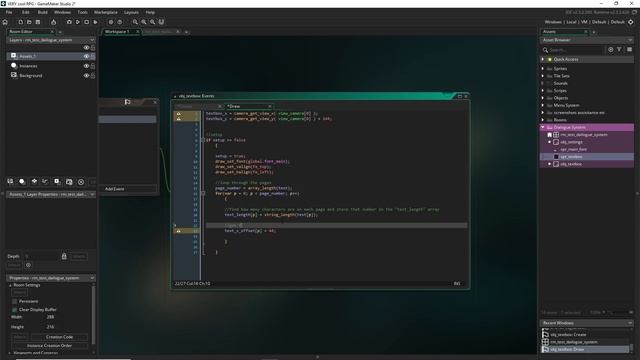
Task: Open Asset Browser panel dropdown
Action: tap(630, 40)
